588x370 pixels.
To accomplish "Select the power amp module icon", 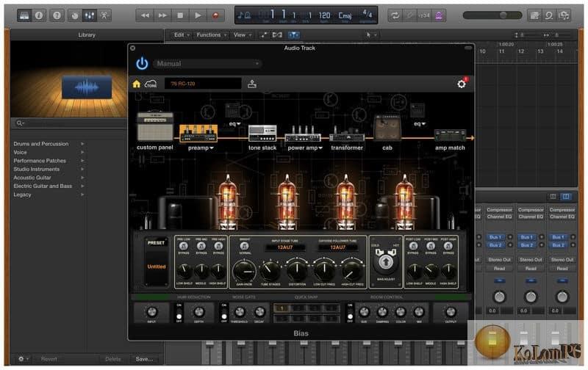I will click(x=303, y=134).
